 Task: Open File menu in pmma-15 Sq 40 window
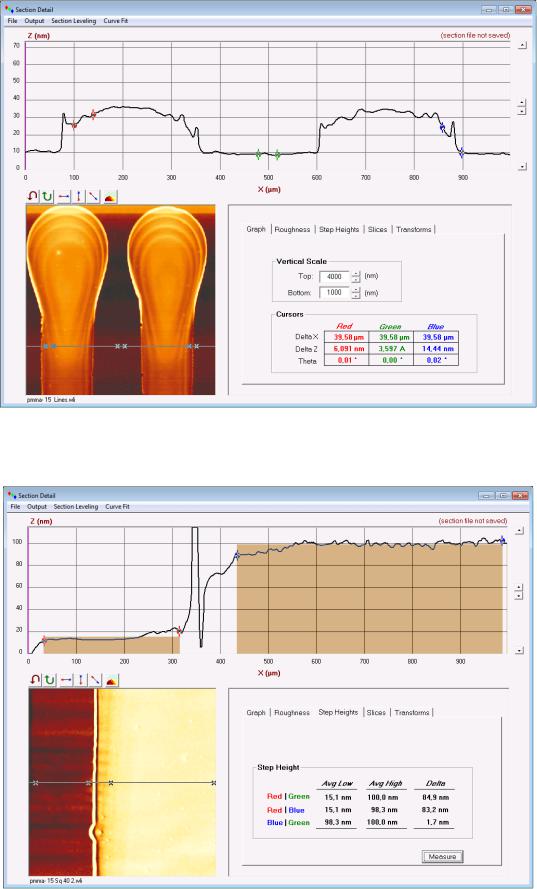(15, 506)
